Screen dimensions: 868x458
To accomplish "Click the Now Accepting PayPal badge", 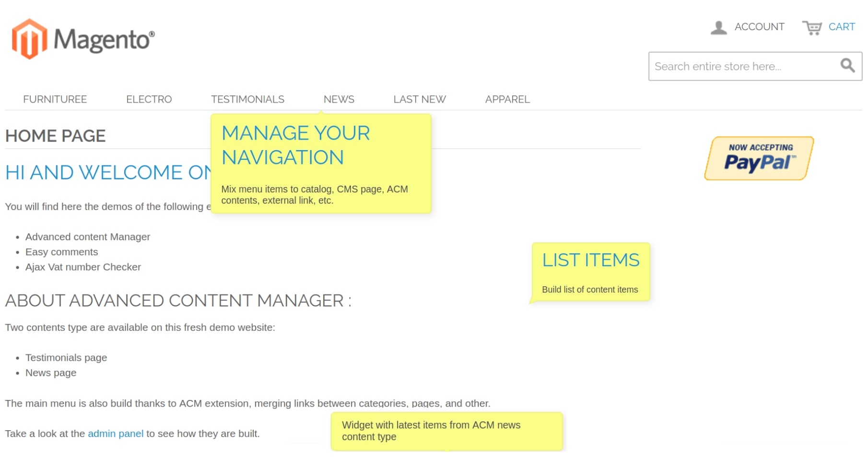I will [x=759, y=158].
